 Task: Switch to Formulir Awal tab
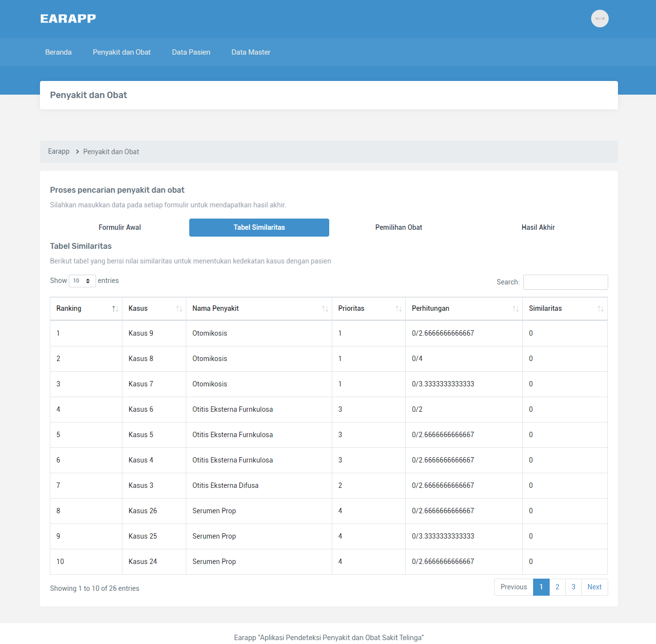point(119,227)
